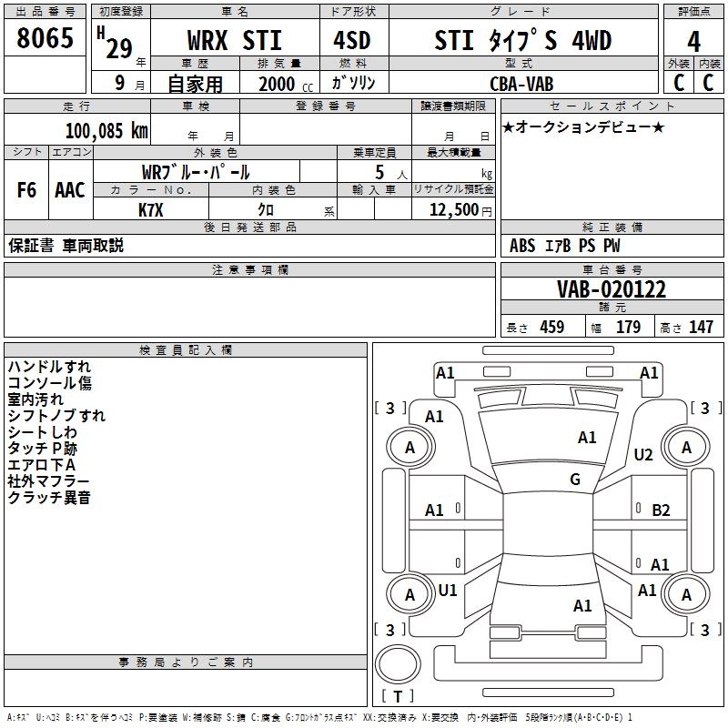This screenshot has height=728, width=728.
Task: Select the chassis number VAB-020122
Action: coord(611,290)
